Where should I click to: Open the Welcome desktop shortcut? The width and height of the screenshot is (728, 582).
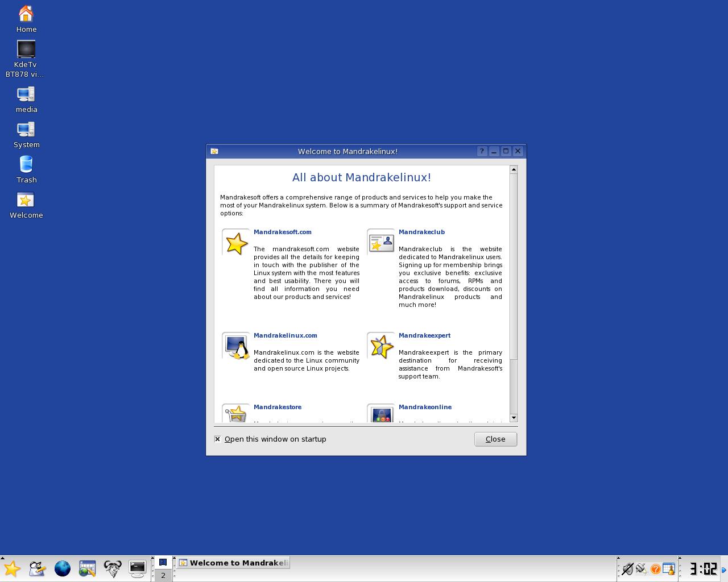tap(26, 205)
